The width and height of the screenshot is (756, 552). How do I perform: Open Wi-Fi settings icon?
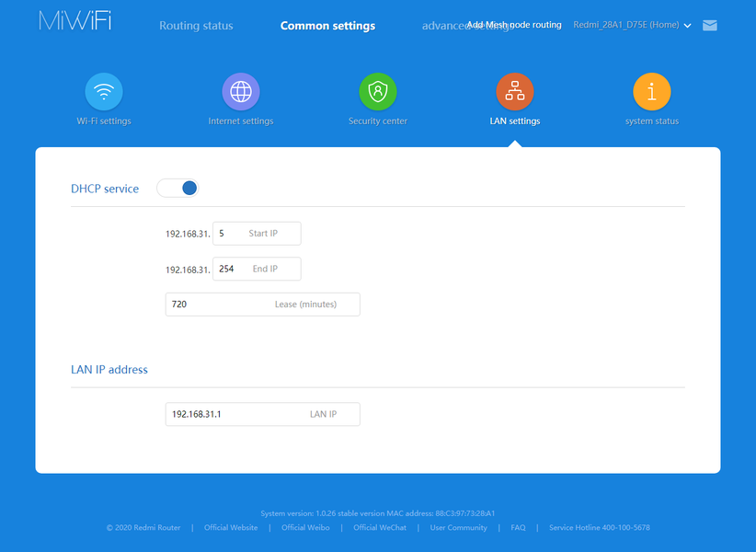[104, 92]
